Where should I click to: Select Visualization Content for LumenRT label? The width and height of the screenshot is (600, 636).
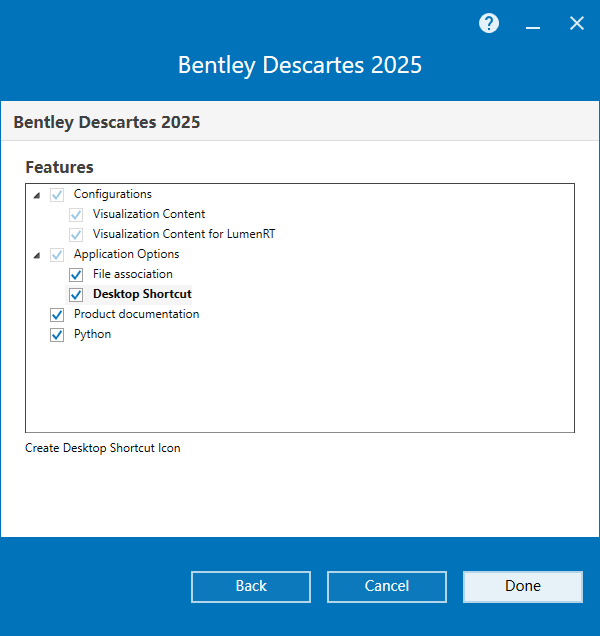coord(184,234)
